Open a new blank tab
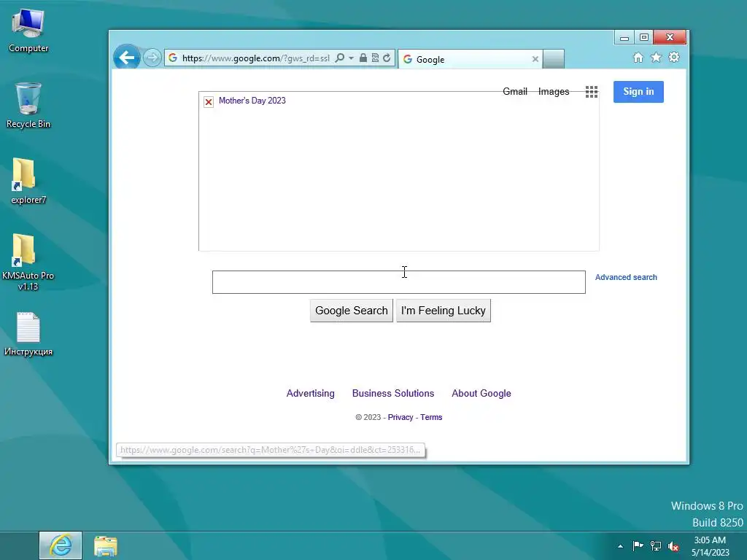 point(554,59)
